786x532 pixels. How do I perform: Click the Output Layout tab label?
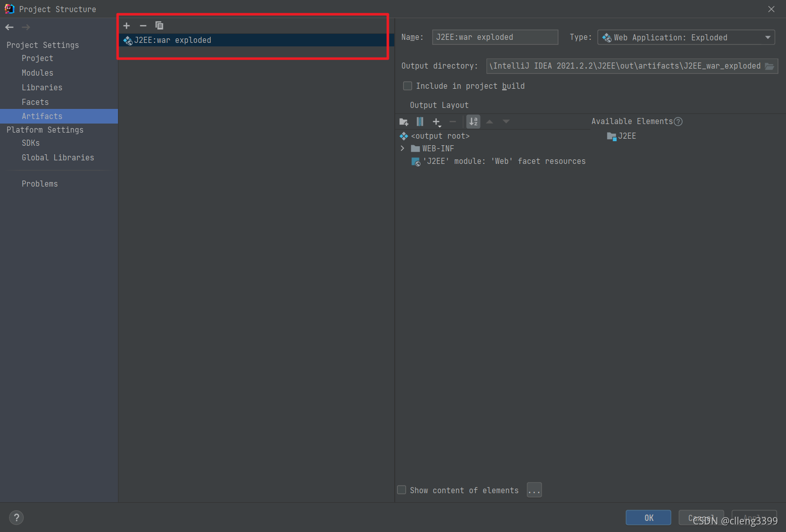pyautogui.click(x=439, y=105)
